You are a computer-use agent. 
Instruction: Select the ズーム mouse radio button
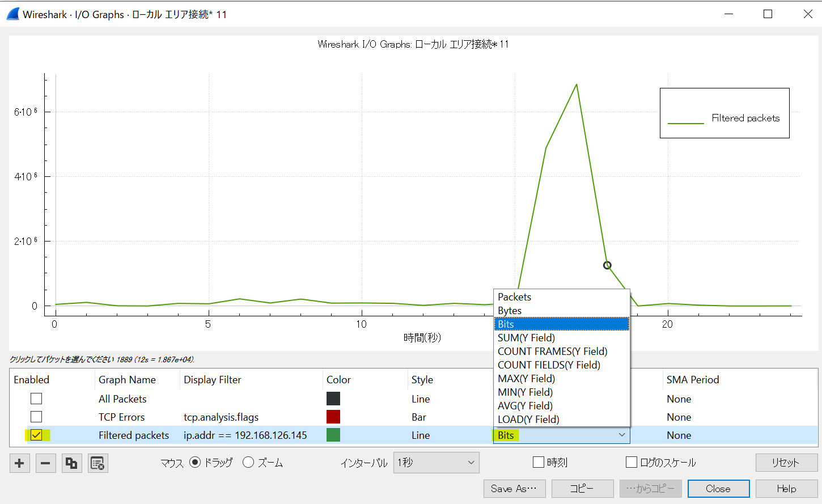click(248, 463)
